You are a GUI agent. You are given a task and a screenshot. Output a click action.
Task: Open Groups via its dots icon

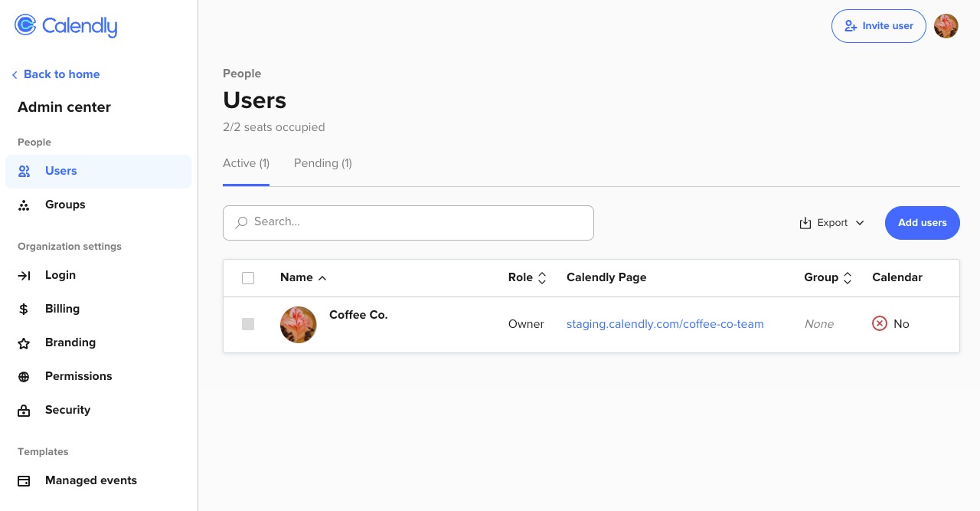click(x=24, y=205)
